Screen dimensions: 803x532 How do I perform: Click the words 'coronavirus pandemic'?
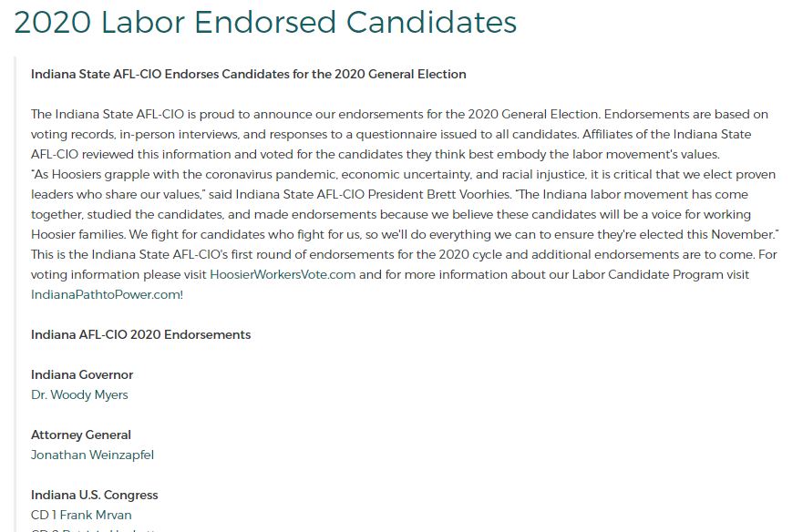coord(263,175)
